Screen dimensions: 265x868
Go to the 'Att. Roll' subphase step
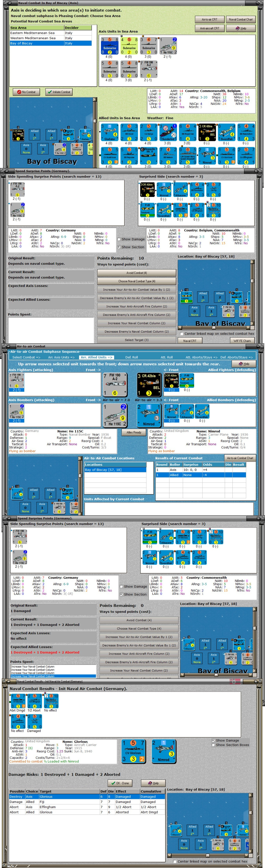(166, 357)
